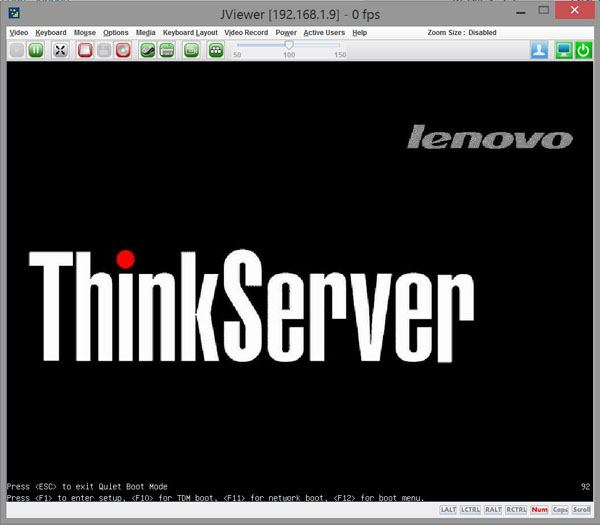Toggle the LCTRL key indicator

[470, 510]
